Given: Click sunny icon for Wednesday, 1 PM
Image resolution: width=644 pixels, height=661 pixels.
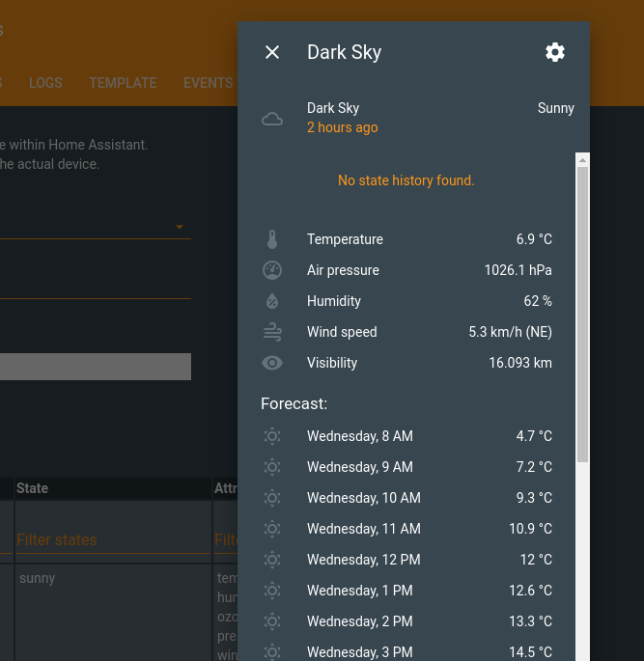Looking at the screenshot, I should coord(272,591).
